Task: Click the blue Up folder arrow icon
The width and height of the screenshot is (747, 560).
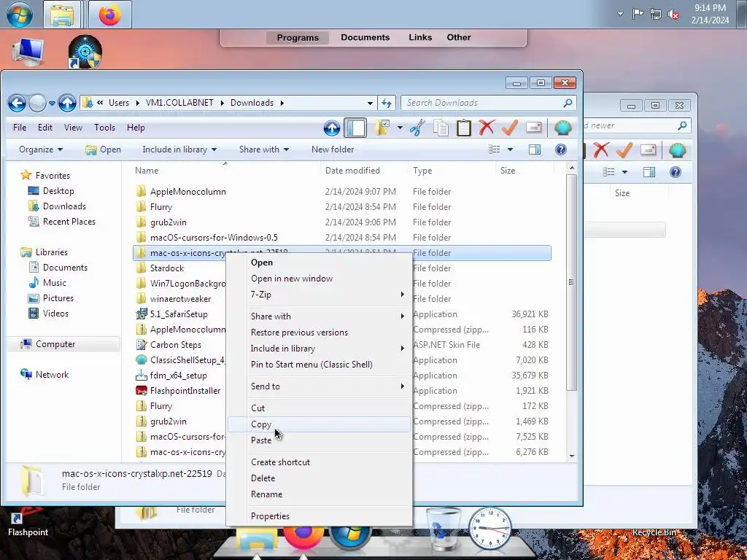Action: [x=332, y=128]
